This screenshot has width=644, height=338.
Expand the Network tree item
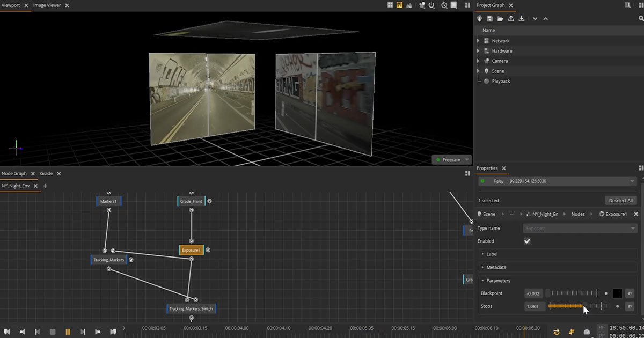(x=478, y=41)
